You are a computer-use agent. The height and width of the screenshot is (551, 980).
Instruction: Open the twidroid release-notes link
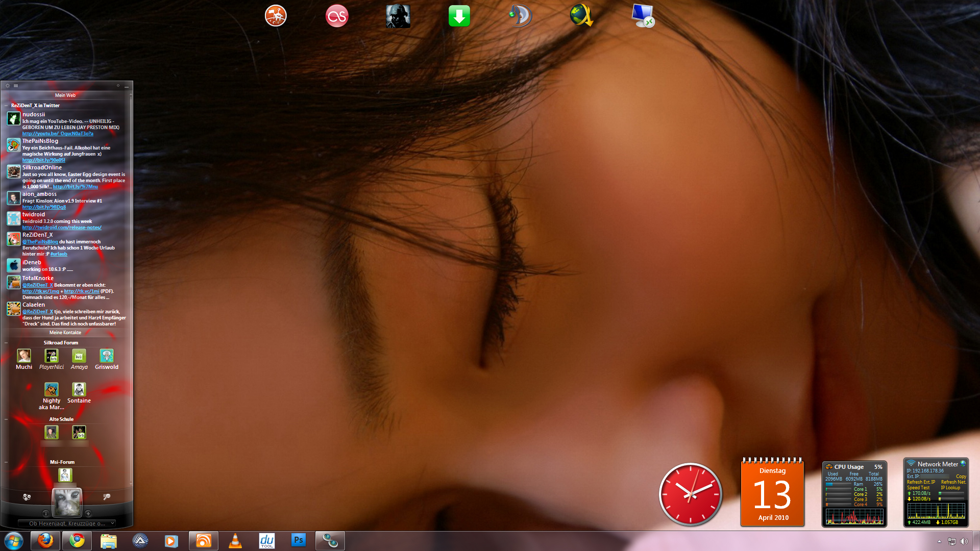pyautogui.click(x=62, y=228)
